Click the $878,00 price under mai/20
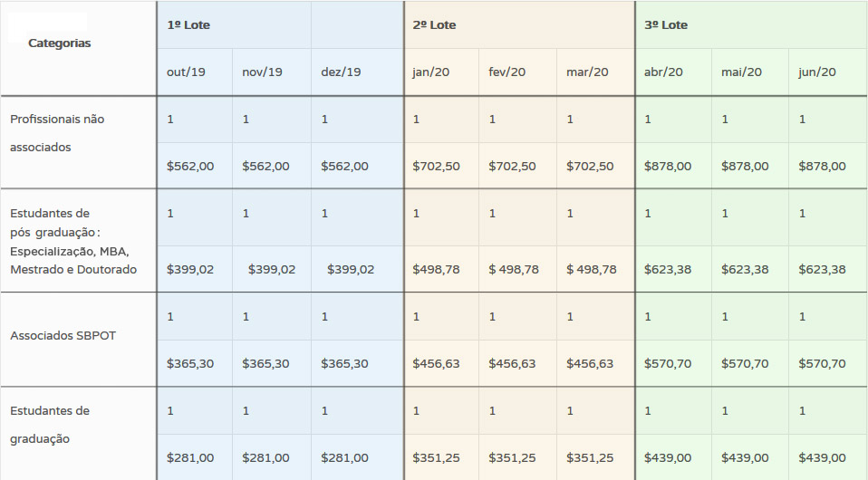 (745, 166)
